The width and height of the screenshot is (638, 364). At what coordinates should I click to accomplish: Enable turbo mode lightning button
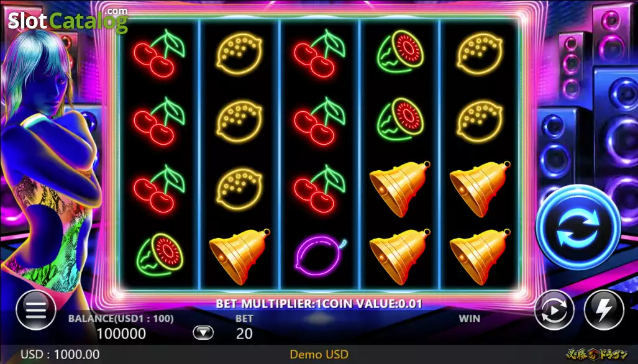tap(604, 310)
